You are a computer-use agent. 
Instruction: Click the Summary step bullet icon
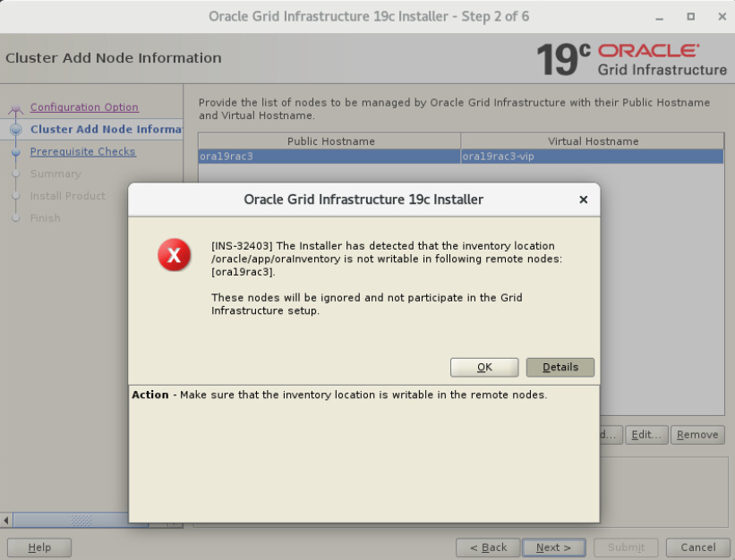click(x=16, y=174)
